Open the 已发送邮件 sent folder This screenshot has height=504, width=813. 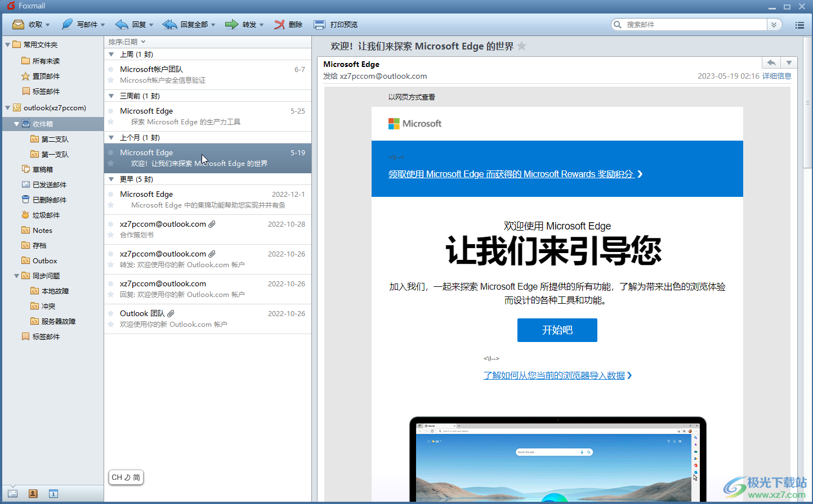coord(44,184)
